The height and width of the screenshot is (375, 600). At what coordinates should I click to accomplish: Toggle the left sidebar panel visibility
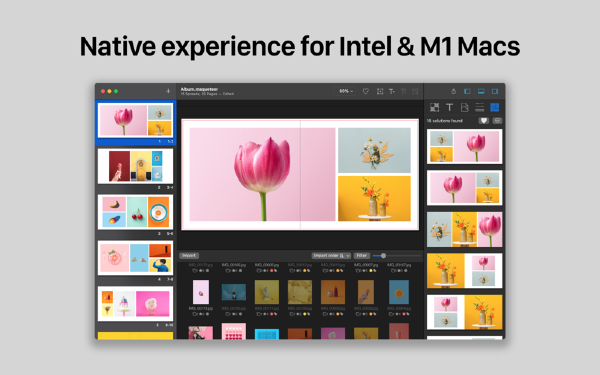point(467,91)
